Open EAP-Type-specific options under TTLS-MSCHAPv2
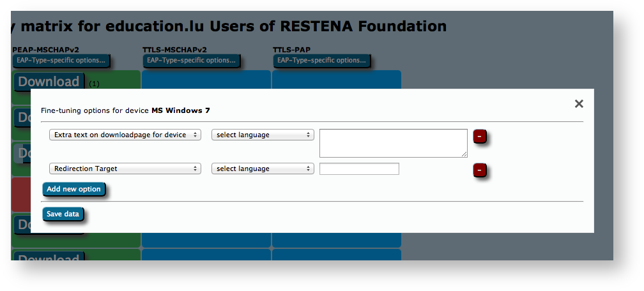This screenshot has height=291, width=644. tap(191, 61)
